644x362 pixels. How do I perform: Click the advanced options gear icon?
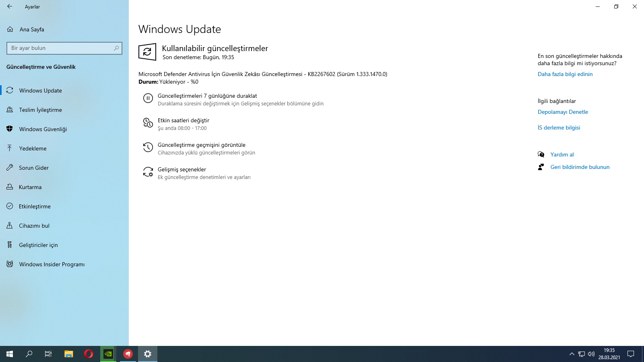point(148,172)
